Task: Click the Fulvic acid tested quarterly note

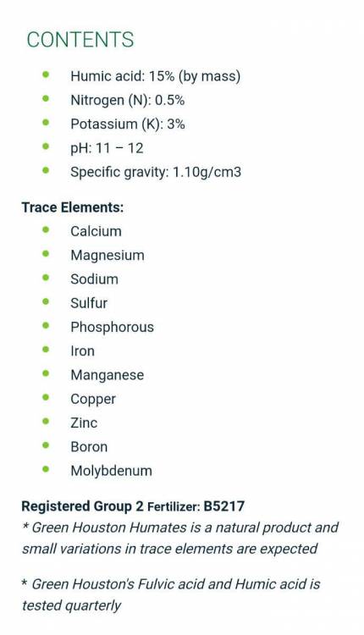Action: [171, 594]
